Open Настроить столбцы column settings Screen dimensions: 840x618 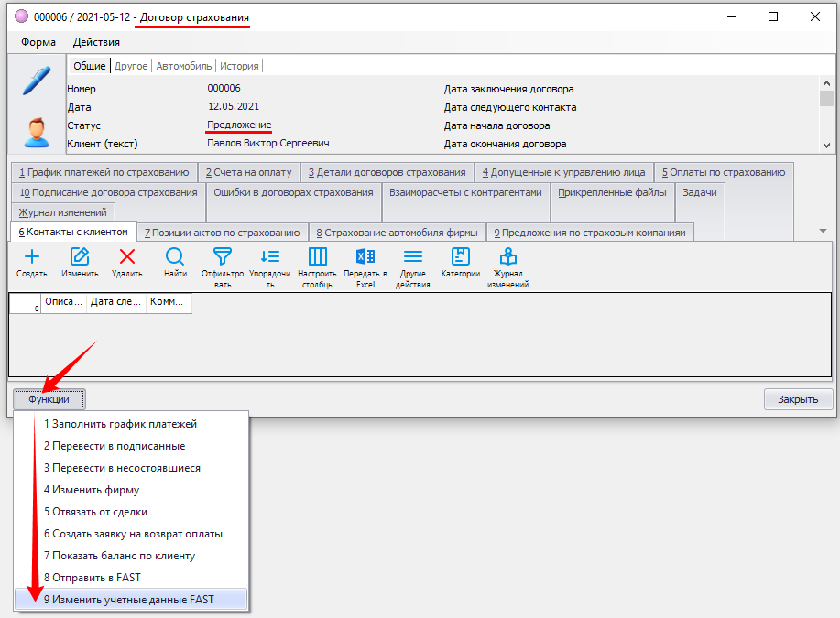(x=317, y=256)
